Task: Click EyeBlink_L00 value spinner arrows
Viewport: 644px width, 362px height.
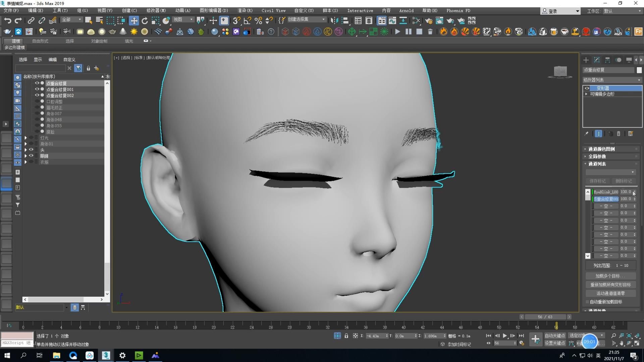Action: tap(634, 192)
